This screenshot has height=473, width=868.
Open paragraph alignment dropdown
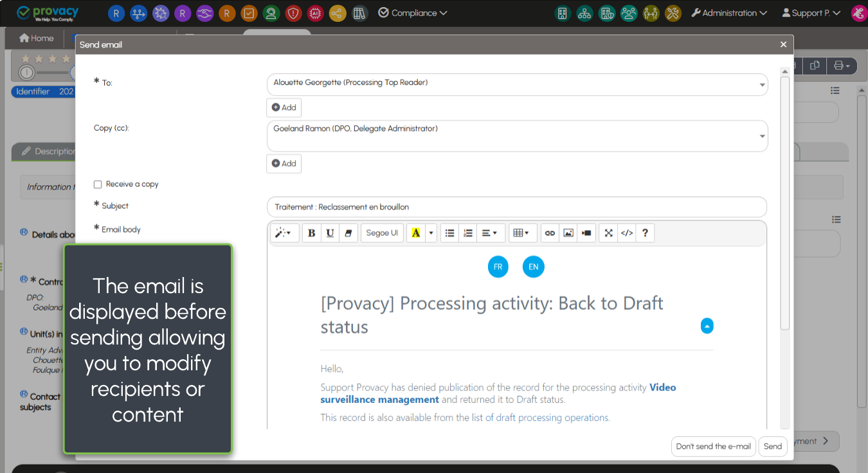tap(489, 233)
